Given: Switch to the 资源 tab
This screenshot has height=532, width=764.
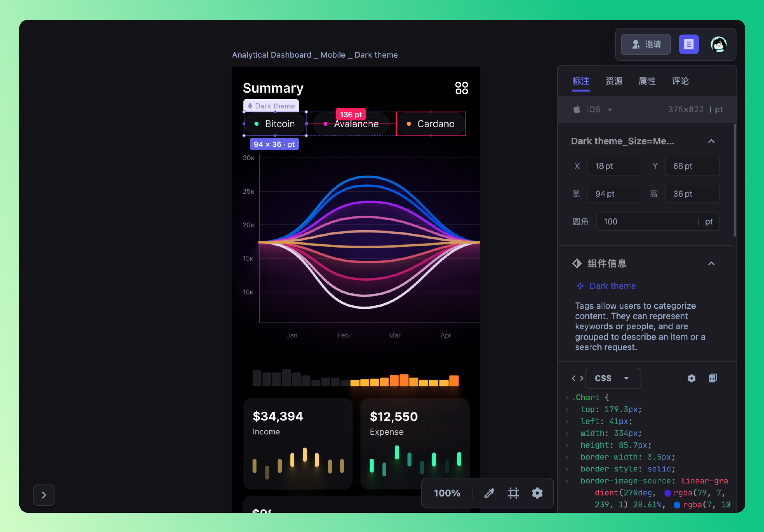Looking at the screenshot, I should (614, 81).
